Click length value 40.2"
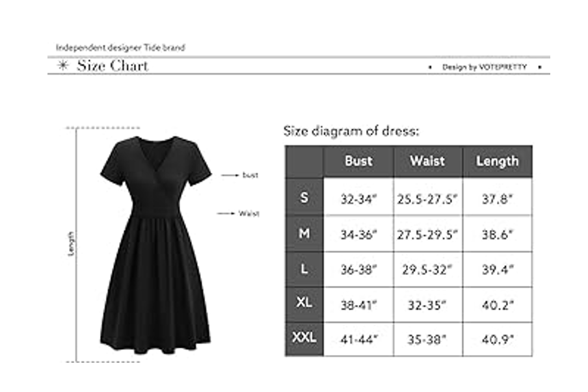This screenshot has width=588, height=392. click(x=498, y=306)
